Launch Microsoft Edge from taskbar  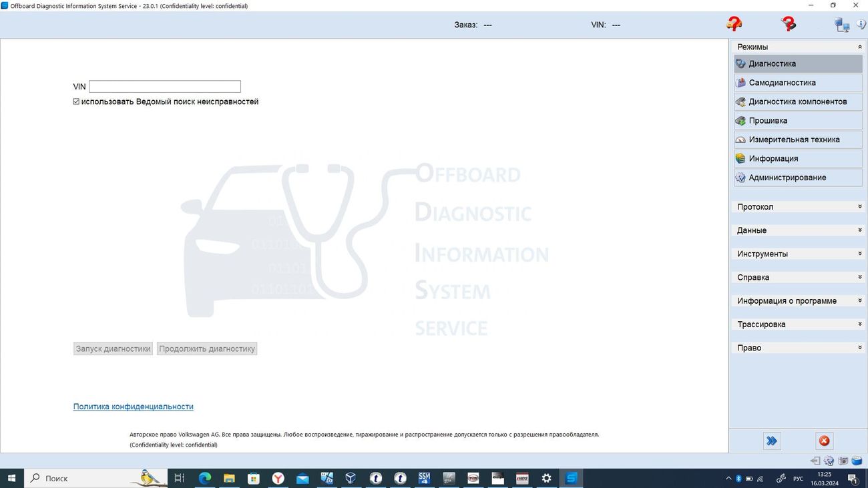tap(204, 478)
